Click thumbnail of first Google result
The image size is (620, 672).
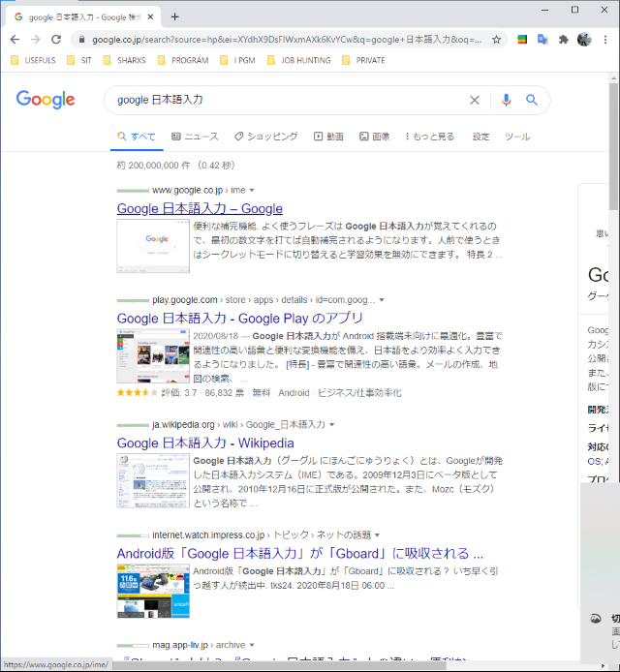tap(153, 246)
